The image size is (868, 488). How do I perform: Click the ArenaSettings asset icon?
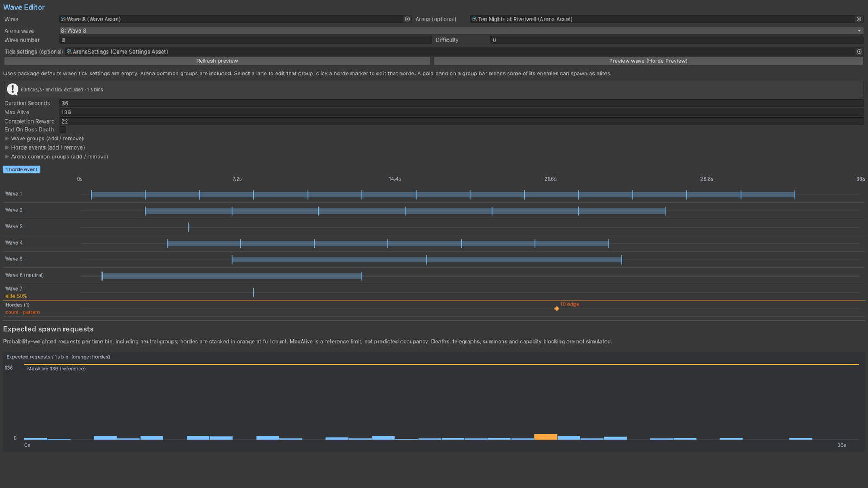(x=69, y=52)
